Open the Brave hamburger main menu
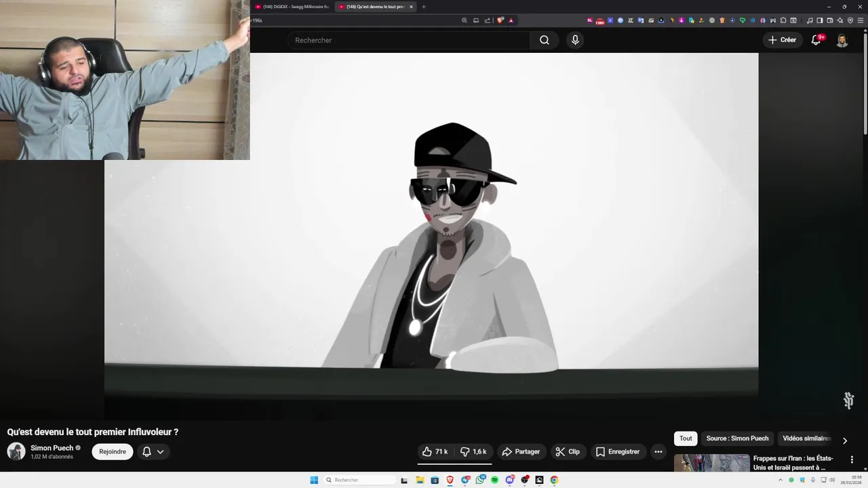The height and width of the screenshot is (488, 868). click(x=861, y=20)
